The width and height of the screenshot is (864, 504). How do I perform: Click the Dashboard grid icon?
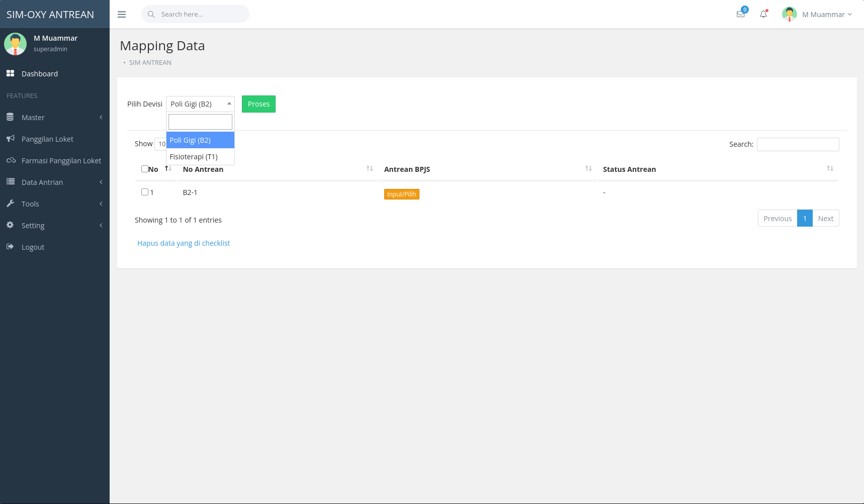tap(10, 73)
